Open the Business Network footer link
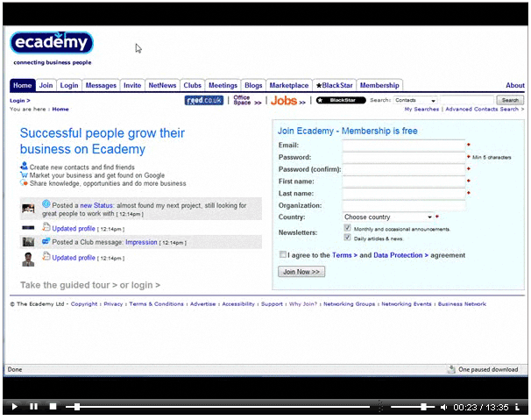The width and height of the screenshot is (531, 420). [462, 304]
